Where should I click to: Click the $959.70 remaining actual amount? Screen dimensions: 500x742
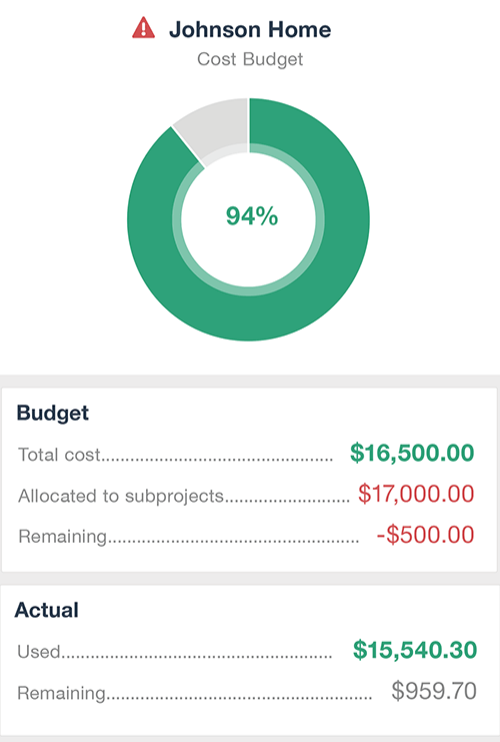(434, 691)
